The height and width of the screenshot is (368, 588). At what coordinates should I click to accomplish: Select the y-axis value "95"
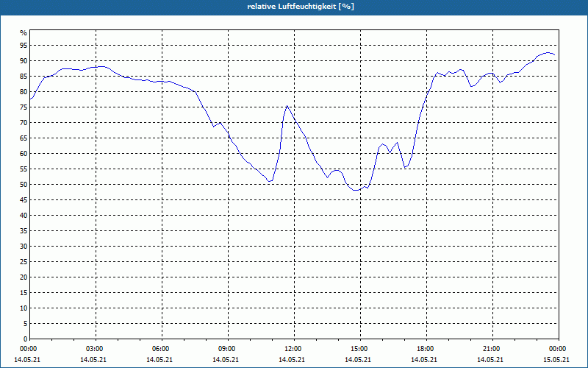point(24,46)
